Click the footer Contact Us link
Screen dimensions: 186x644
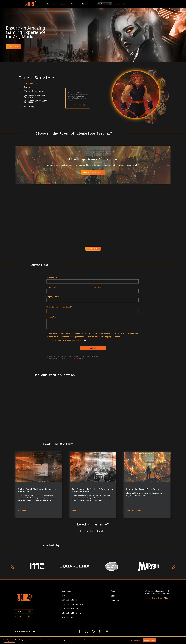coord(22,617)
